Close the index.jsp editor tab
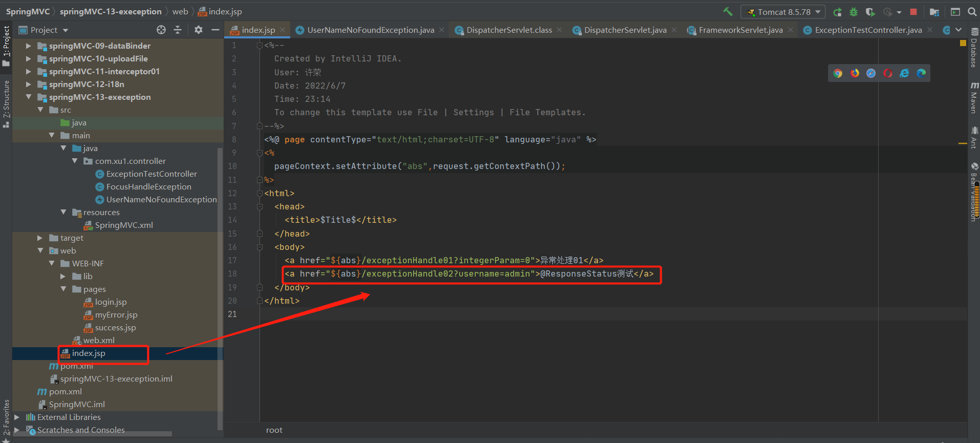 point(282,30)
